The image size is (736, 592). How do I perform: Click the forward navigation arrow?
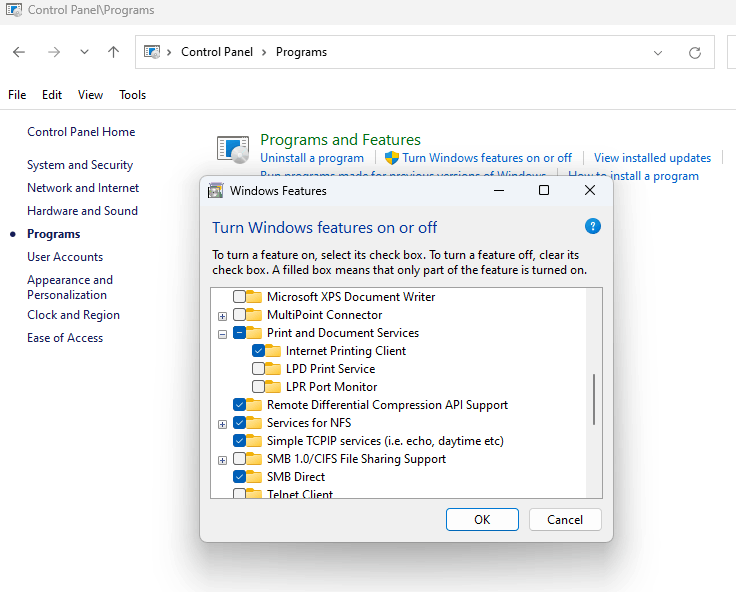click(54, 52)
